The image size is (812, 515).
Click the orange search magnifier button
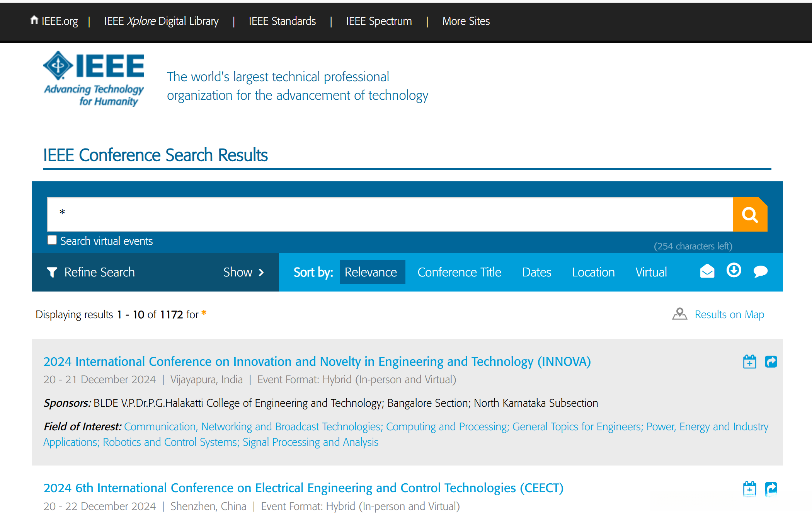point(749,215)
